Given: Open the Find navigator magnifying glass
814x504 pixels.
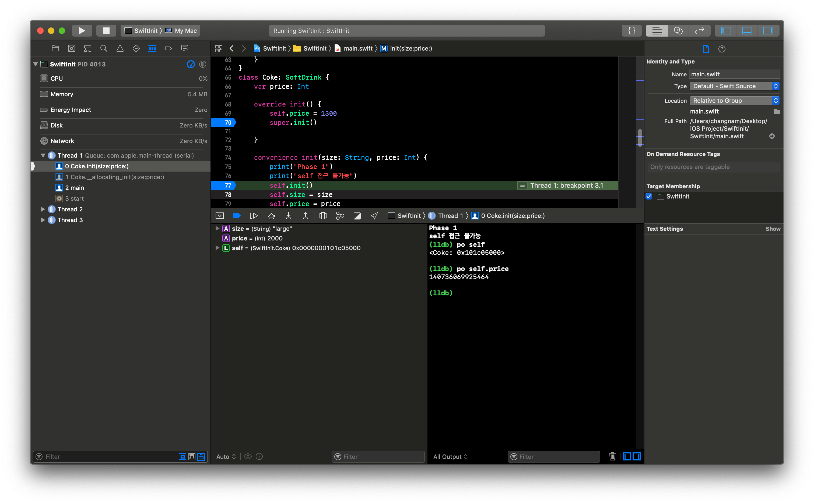Looking at the screenshot, I should click(103, 48).
